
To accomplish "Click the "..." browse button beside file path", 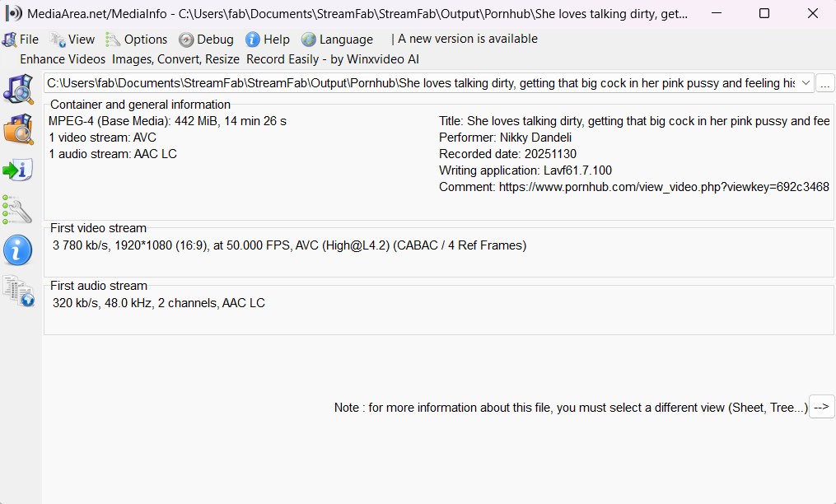I will click(825, 83).
